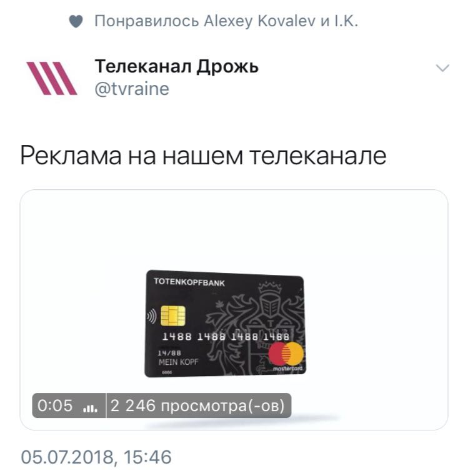This screenshot has width=468, height=476.
Task: Open the Телеканал Дрожь profile name
Action: pyautogui.click(x=176, y=66)
